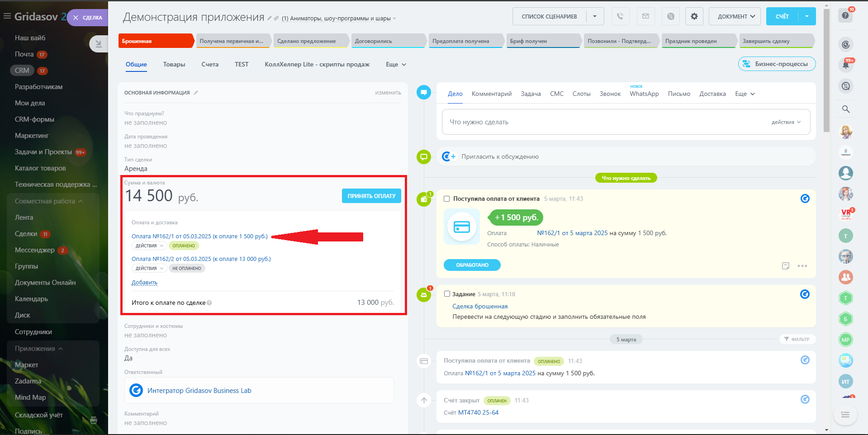This screenshot has width=868, height=435.
Task: Click the wallet timeline icon for the payment card
Action: 424,199
